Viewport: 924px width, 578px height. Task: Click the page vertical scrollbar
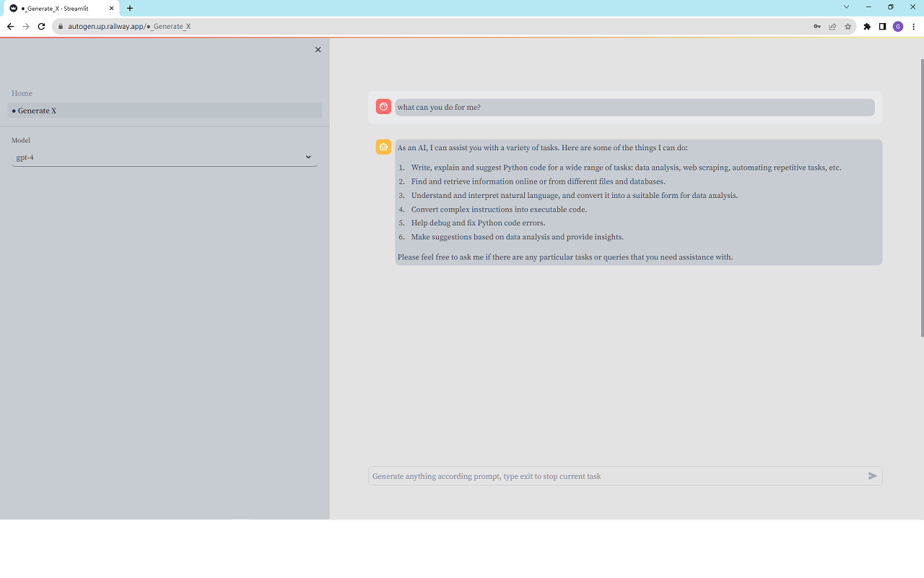[x=921, y=199]
